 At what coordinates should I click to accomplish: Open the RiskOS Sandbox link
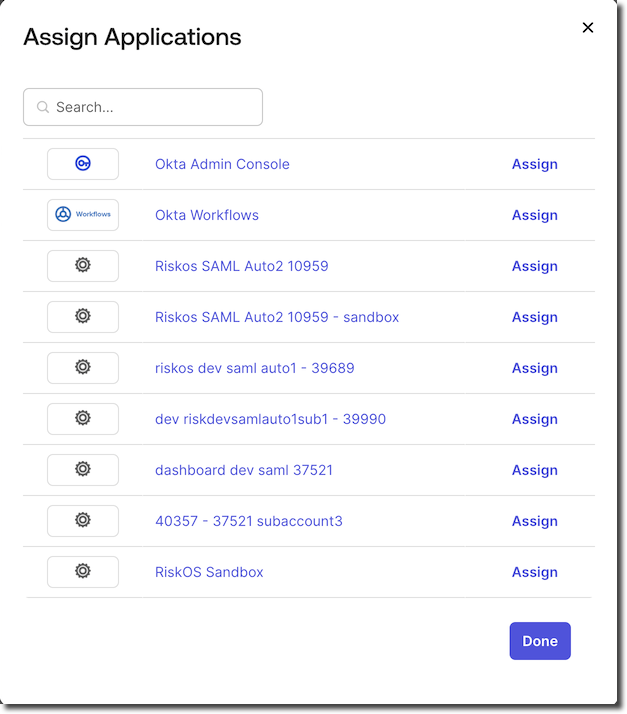coord(209,572)
